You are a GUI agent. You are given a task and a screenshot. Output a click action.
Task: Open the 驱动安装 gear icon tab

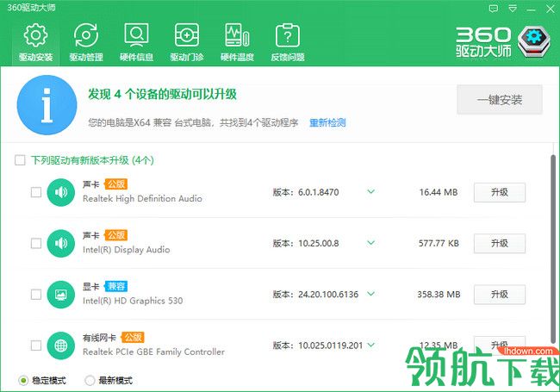click(35, 42)
